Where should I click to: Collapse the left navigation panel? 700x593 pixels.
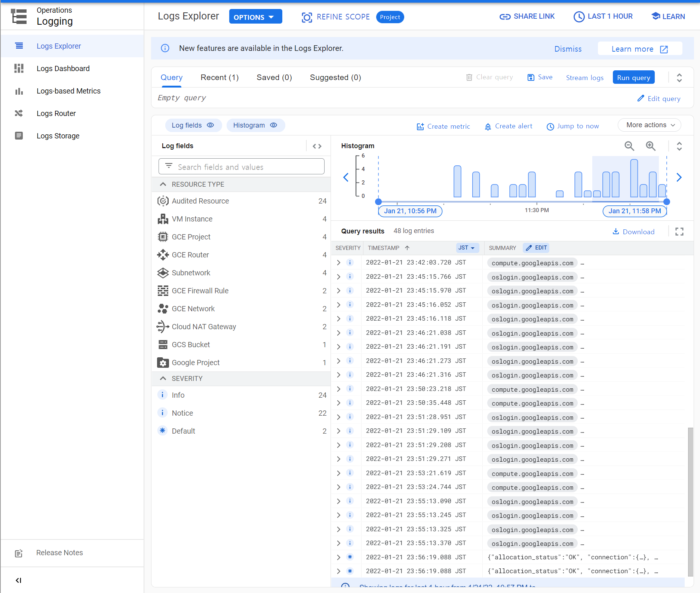click(18, 580)
